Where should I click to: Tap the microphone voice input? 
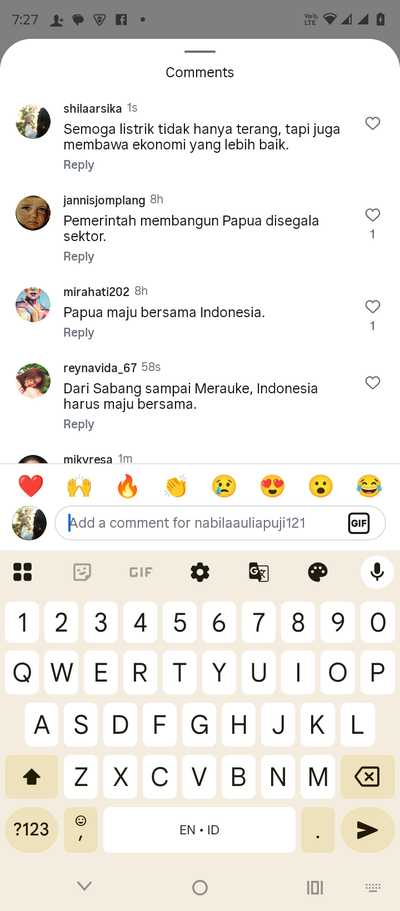pos(377,572)
